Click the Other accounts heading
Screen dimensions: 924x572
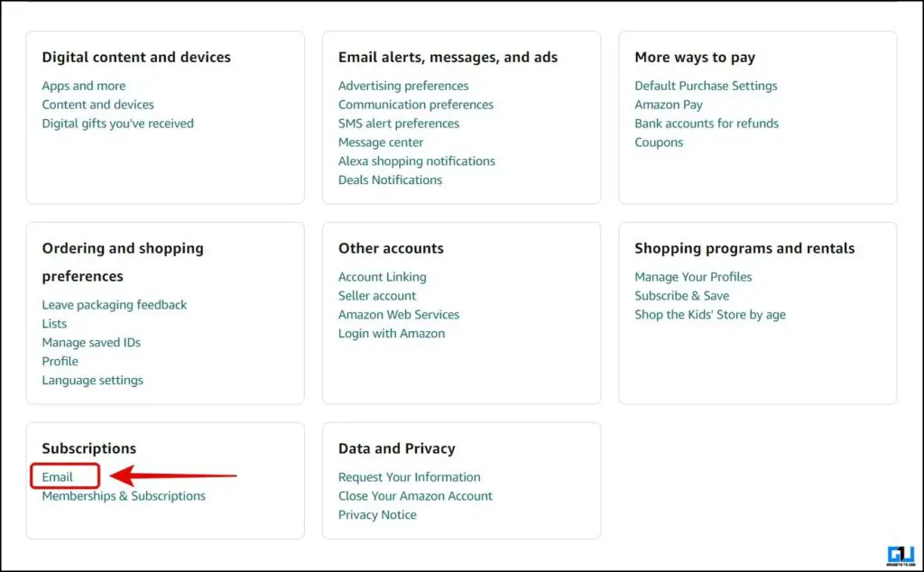(x=392, y=249)
